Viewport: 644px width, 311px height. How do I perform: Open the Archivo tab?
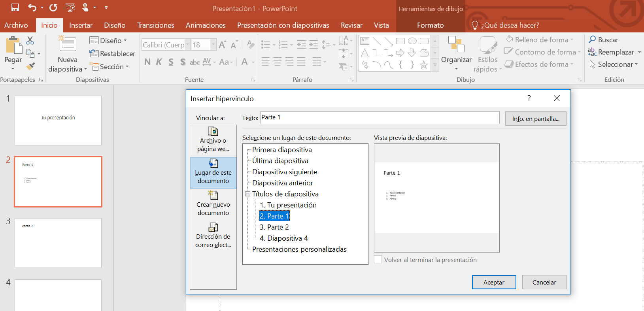click(x=16, y=25)
